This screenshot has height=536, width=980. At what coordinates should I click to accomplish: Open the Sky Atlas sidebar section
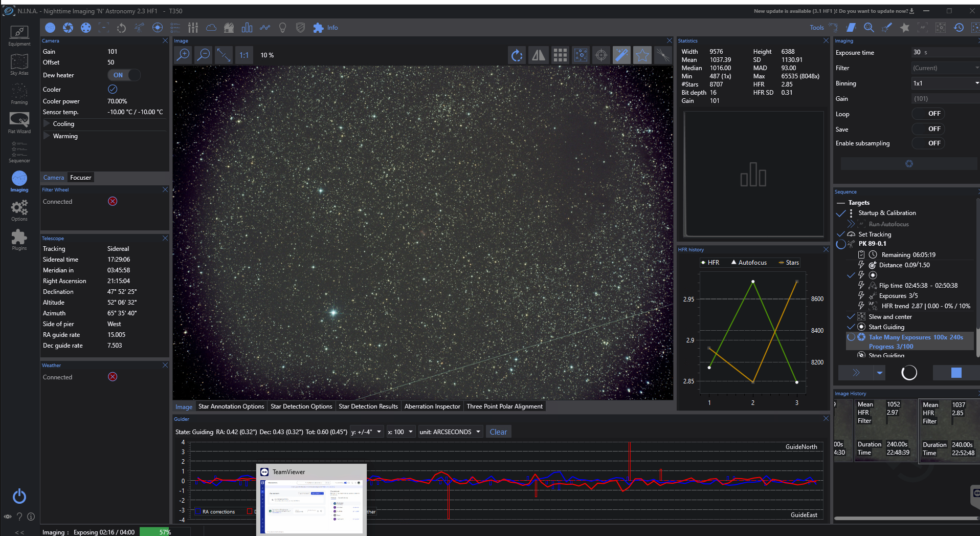(19, 65)
